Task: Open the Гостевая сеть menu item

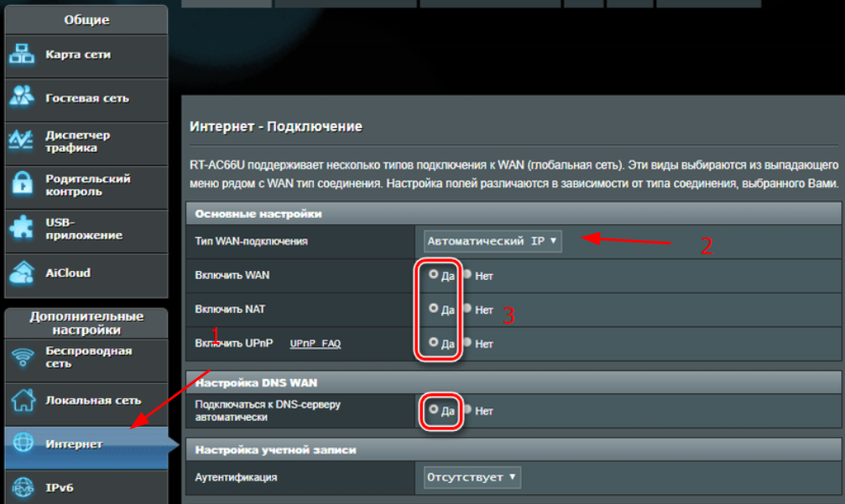Action: 86,100
